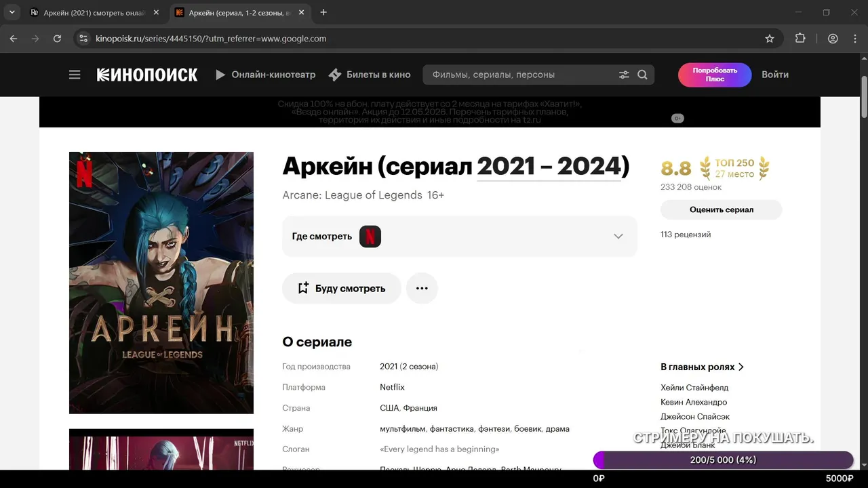
Task: Close the Аркейн (сериал, 1-2 сезоны) tab
Action: coord(302,12)
